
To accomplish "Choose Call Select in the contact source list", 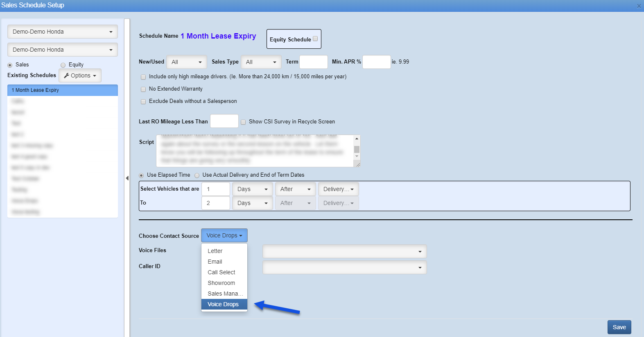I will [x=221, y=272].
